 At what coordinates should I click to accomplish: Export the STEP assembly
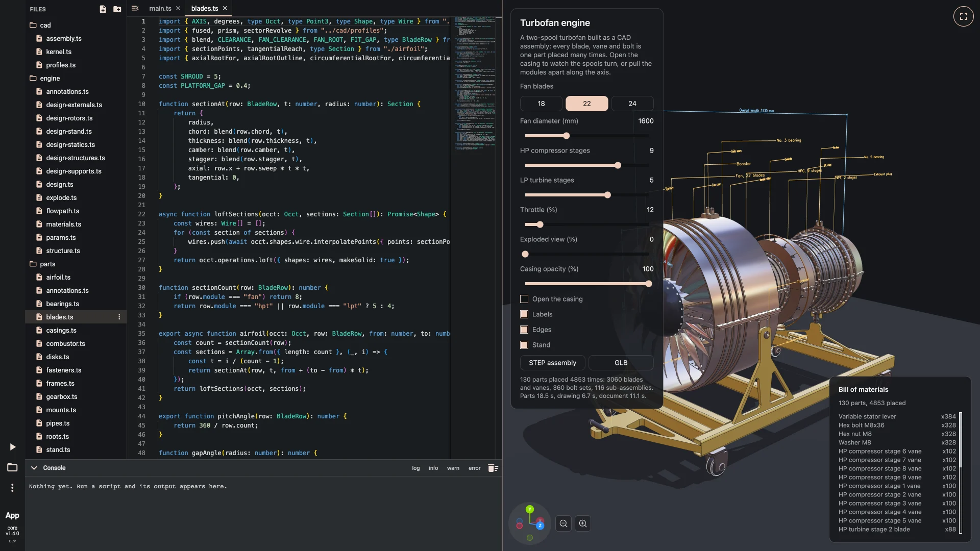click(552, 363)
